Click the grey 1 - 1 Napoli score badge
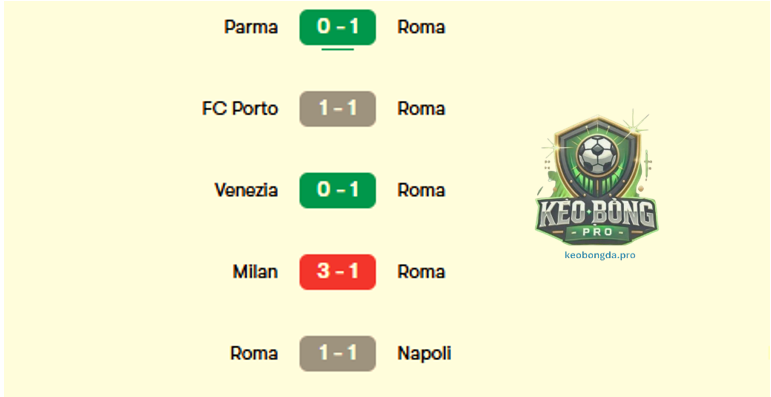771x397 pixels. [x=338, y=354]
